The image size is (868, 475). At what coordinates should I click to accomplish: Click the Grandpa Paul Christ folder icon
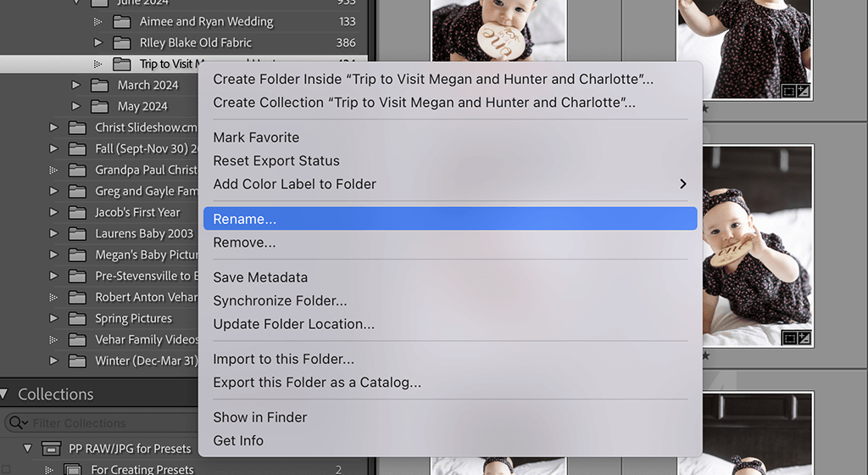(77, 170)
